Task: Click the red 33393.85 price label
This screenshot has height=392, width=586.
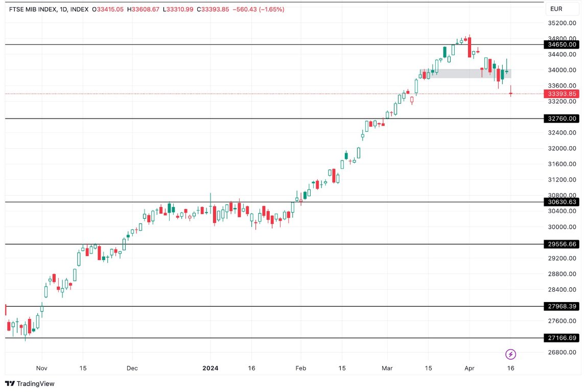Action: (560, 94)
